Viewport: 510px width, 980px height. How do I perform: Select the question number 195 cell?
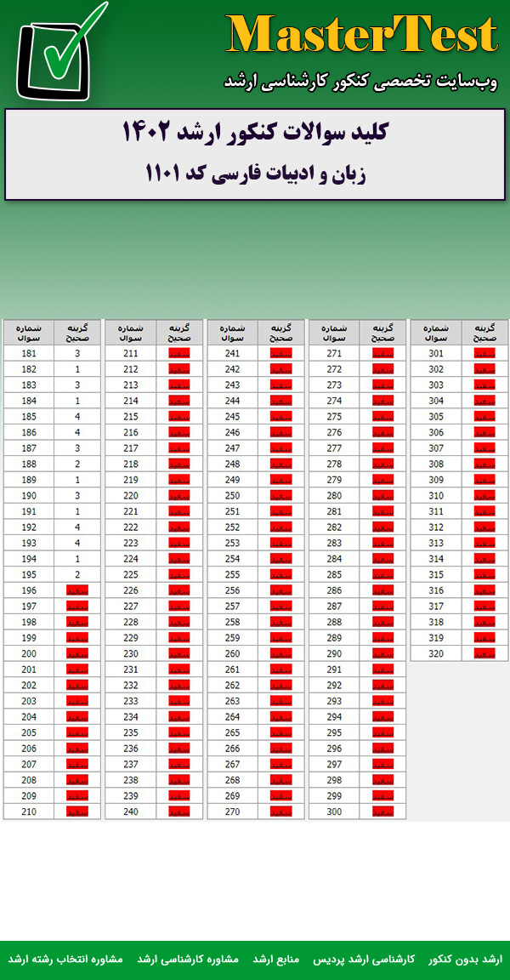[x=29, y=574]
